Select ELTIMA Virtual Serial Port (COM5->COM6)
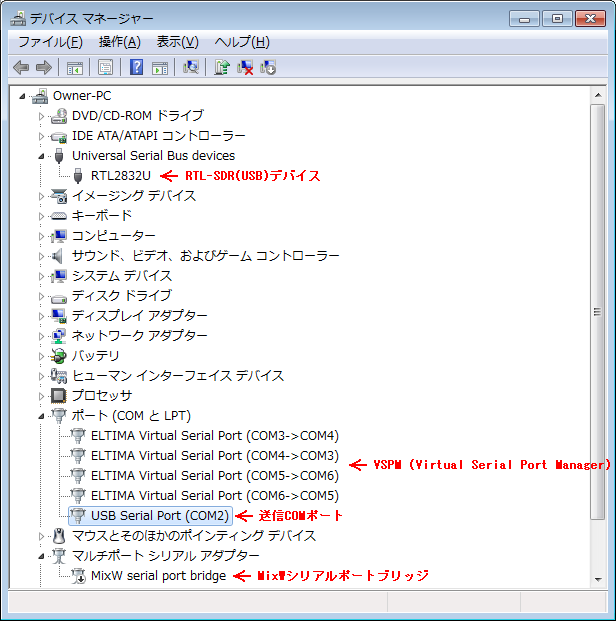 point(215,476)
